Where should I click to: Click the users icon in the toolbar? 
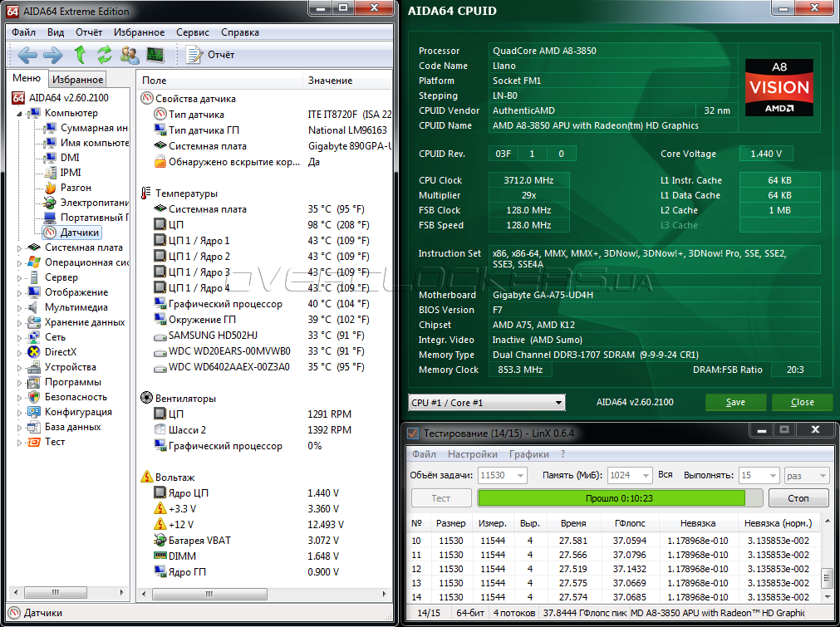pyautogui.click(x=130, y=55)
